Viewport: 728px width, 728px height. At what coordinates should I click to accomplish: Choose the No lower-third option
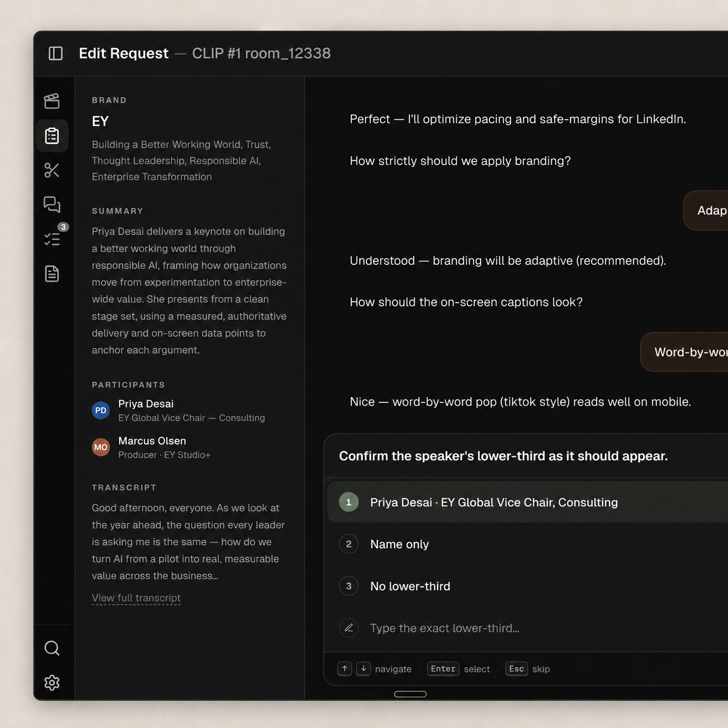click(x=527, y=586)
